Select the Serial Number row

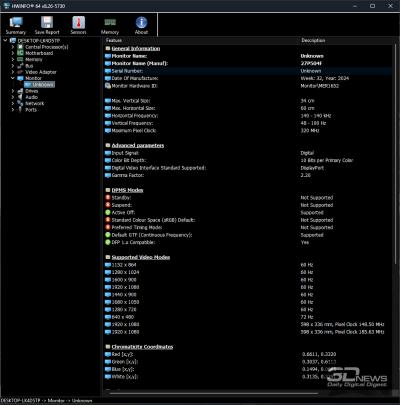tap(248, 71)
